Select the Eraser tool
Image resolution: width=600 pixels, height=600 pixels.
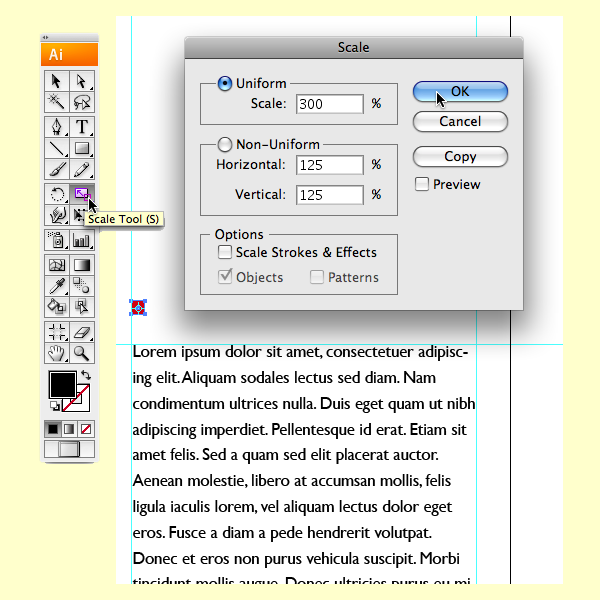(x=82, y=332)
